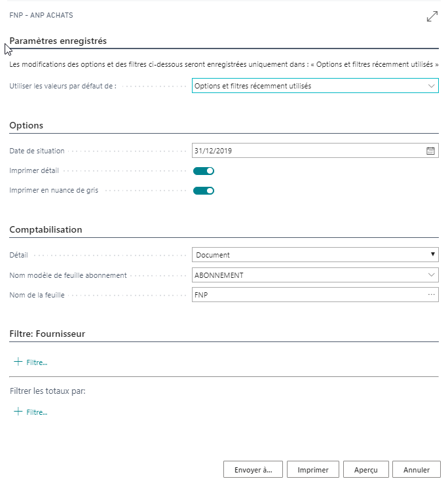
Task: Click the Date de situation input field
Action: [x=308, y=151]
